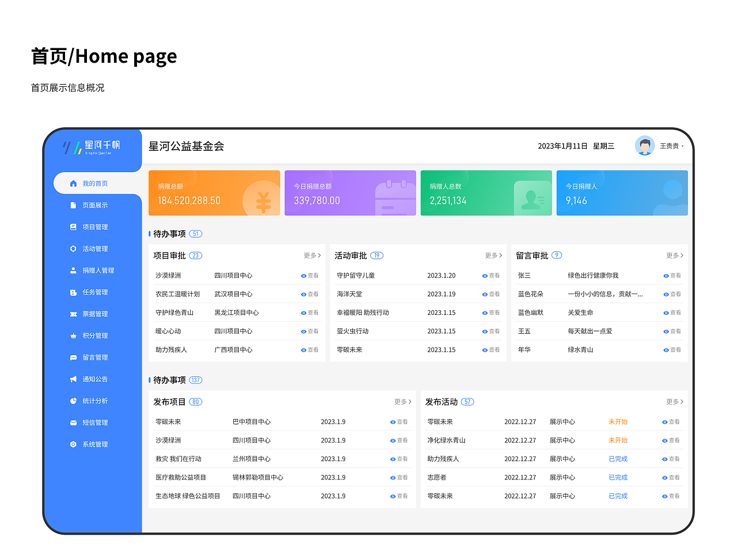Click the 查看 link for 年华 message
The height and width of the screenshot is (560, 737).
click(x=672, y=350)
